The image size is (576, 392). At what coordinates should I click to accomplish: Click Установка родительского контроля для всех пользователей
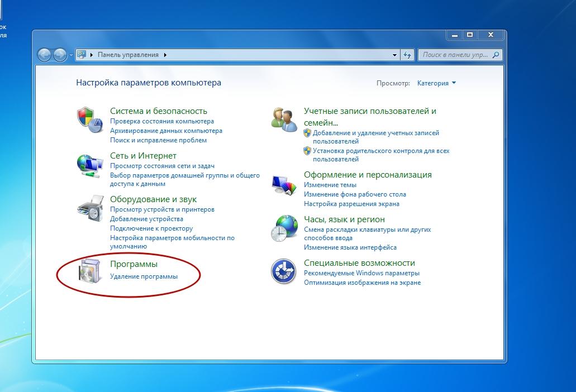click(x=381, y=155)
